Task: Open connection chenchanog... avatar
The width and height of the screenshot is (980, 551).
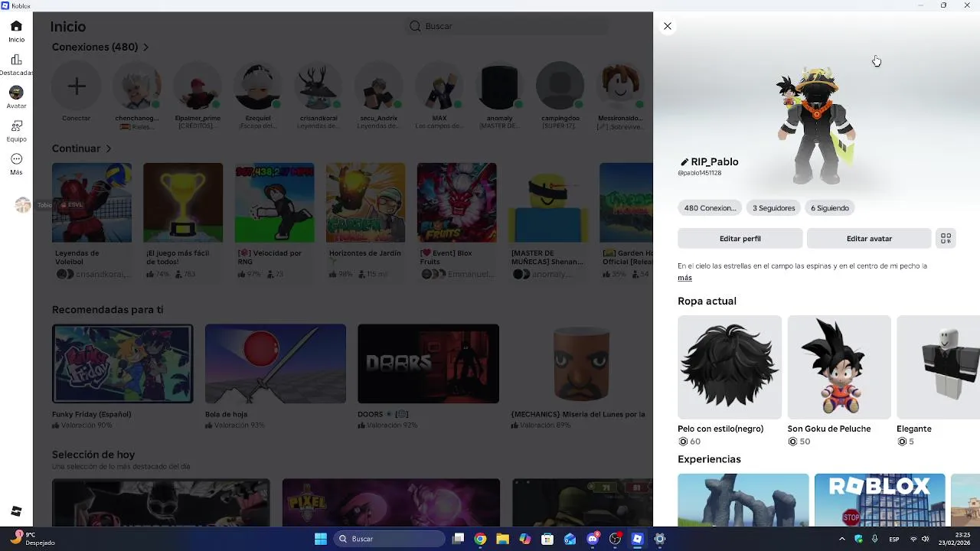Action: [x=137, y=86]
